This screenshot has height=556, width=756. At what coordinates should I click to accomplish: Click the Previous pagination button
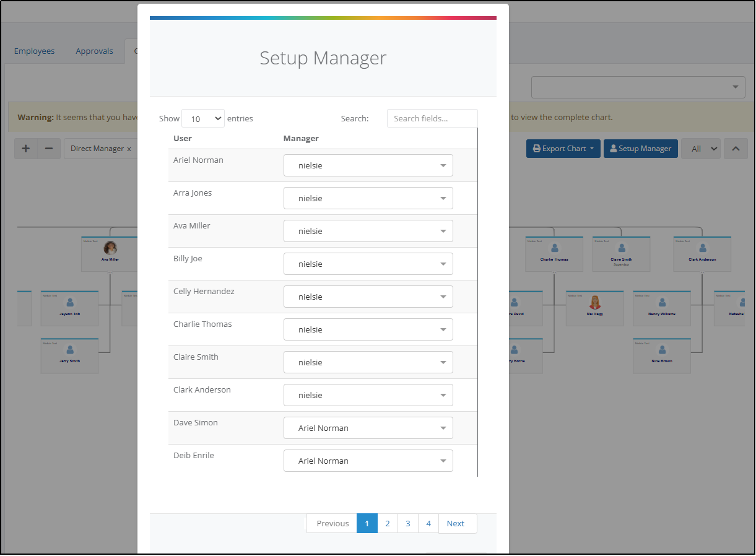pos(332,523)
